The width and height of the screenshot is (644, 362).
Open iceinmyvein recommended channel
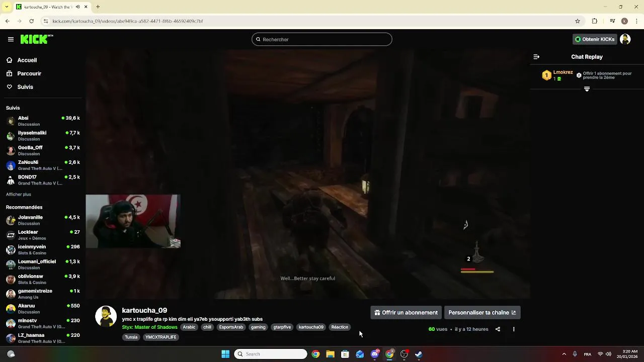pyautogui.click(x=43, y=250)
